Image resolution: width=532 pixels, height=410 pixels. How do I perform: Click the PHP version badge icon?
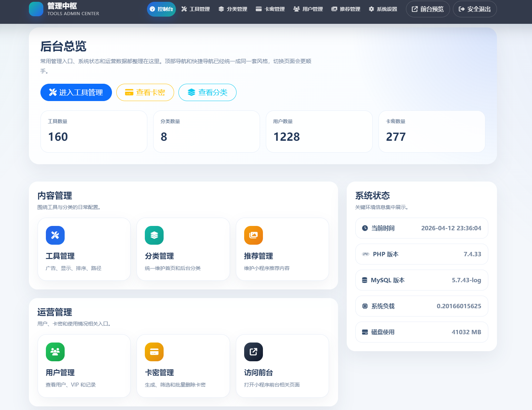tap(366, 254)
